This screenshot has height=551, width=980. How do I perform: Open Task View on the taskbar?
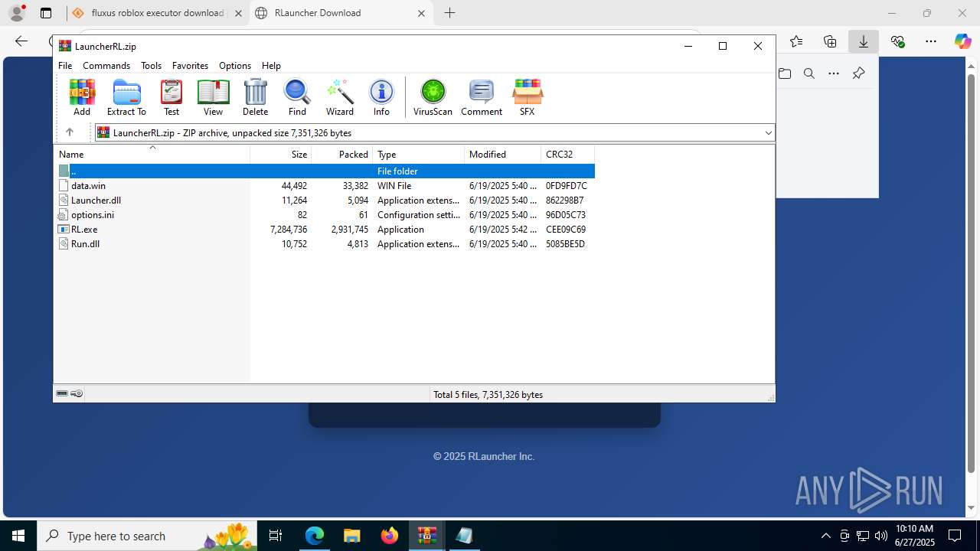coord(276,536)
